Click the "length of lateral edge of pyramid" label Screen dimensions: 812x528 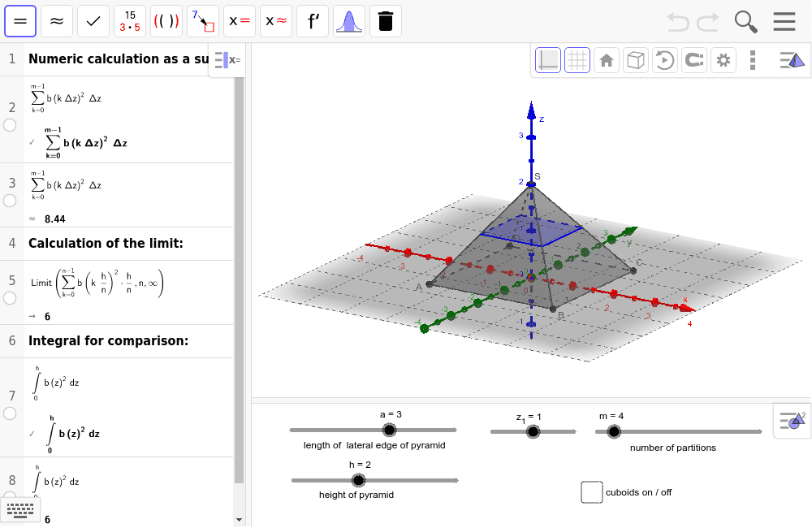[374, 445]
